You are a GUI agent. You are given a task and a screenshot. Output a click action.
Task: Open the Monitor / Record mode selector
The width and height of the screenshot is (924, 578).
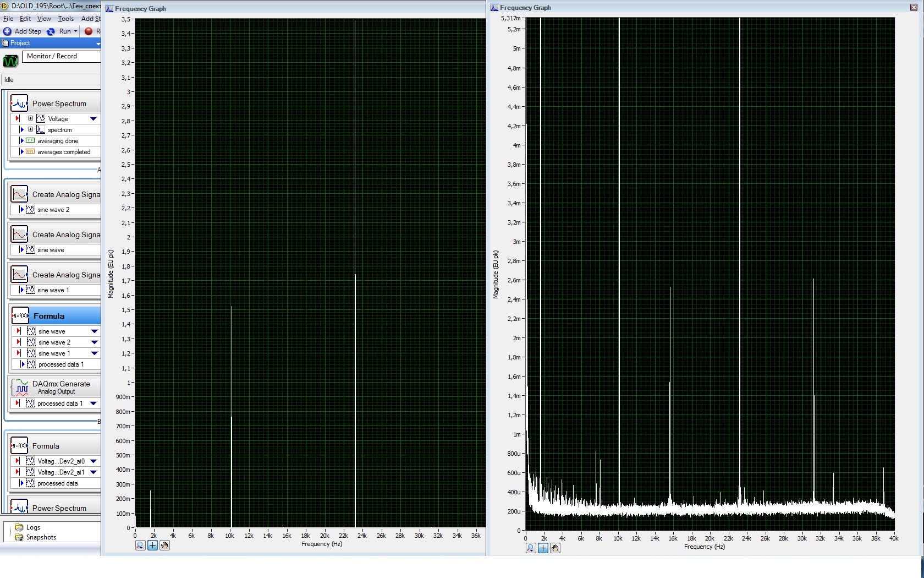[x=62, y=56]
